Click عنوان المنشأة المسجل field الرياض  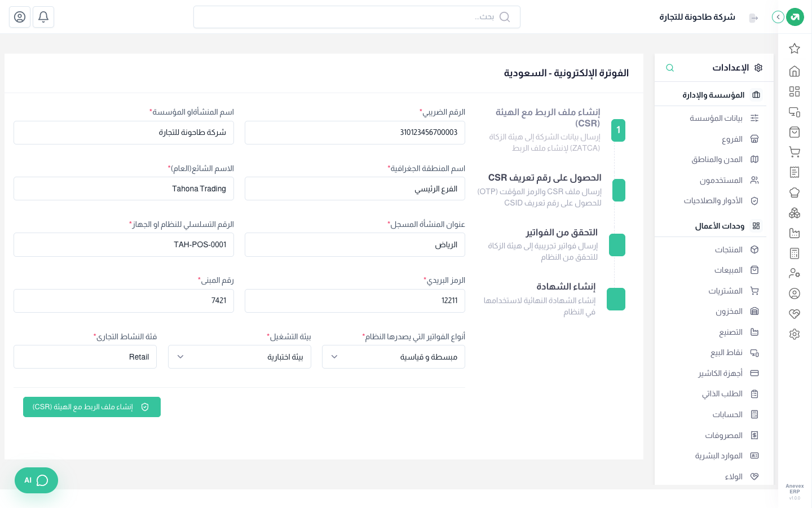tap(355, 245)
